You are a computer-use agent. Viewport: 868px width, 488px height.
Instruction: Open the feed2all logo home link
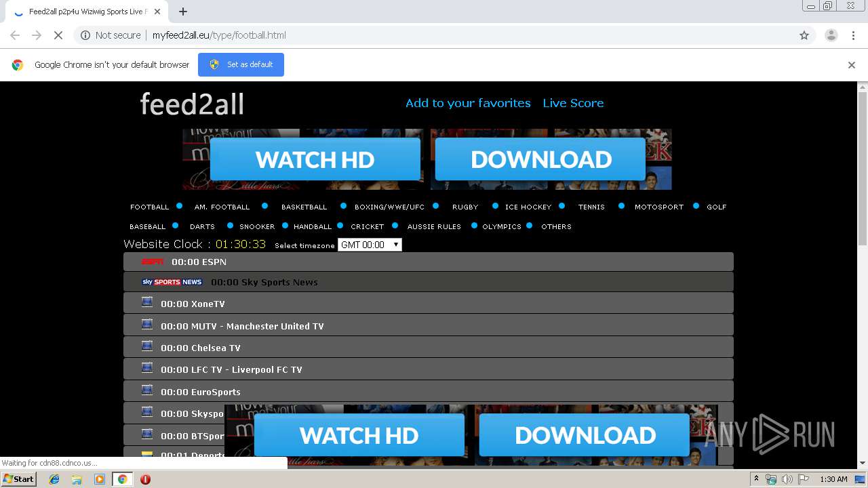192,104
